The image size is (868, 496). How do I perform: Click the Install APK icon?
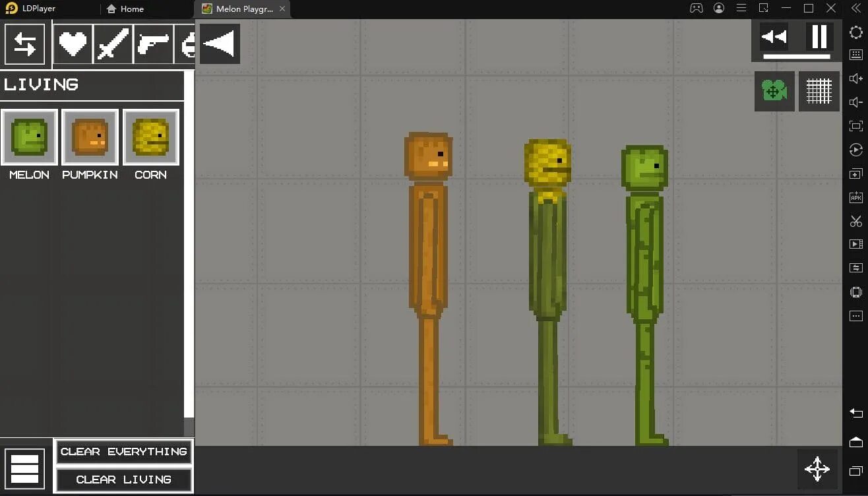pos(855,197)
